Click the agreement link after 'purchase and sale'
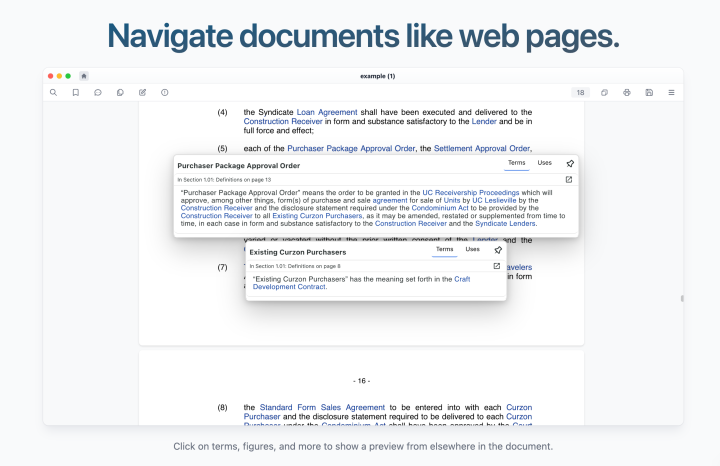Image resolution: width=720 pixels, height=466 pixels. [390, 200]
